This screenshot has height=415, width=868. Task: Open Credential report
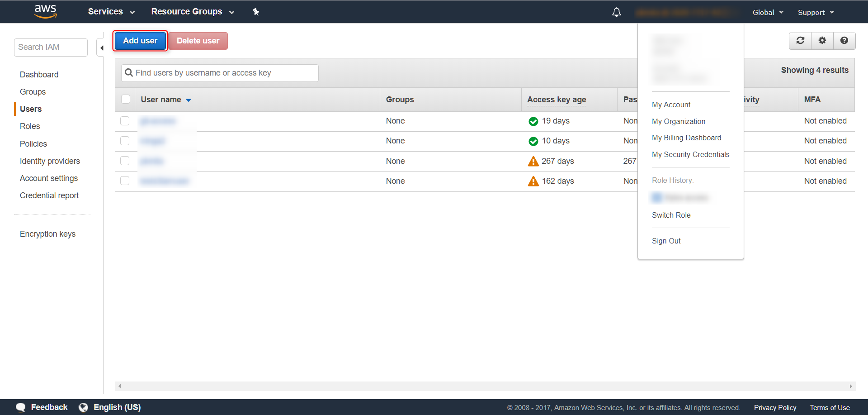[49, 196]
